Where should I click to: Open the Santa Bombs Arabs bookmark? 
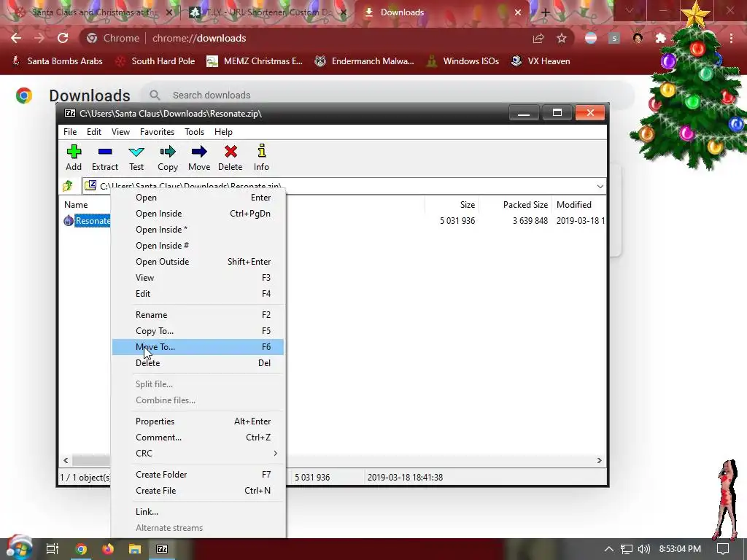[x=57, y=61]
